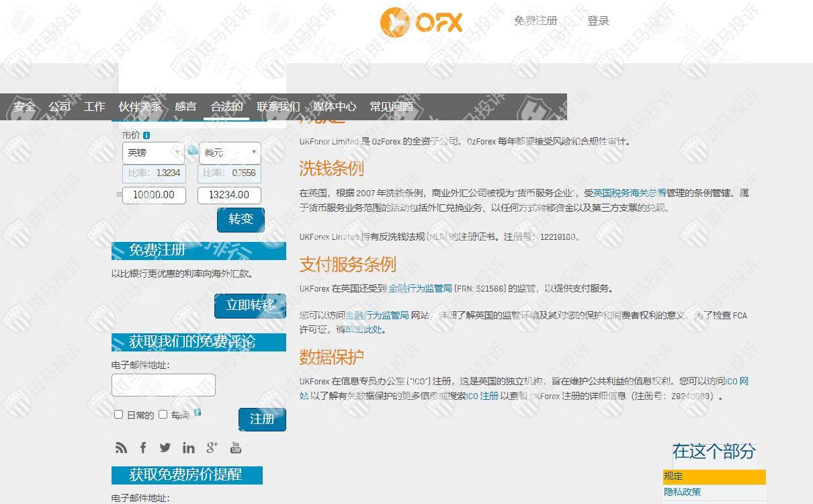Enable the 日常的 checkbox
Image resolution: width=813 pixels, height=504 pixels.
pyautogui.click(x=119, y=415)
